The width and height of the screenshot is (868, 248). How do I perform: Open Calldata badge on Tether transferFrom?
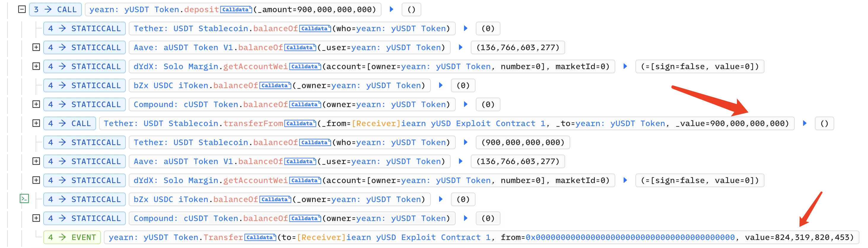(300, 124)
